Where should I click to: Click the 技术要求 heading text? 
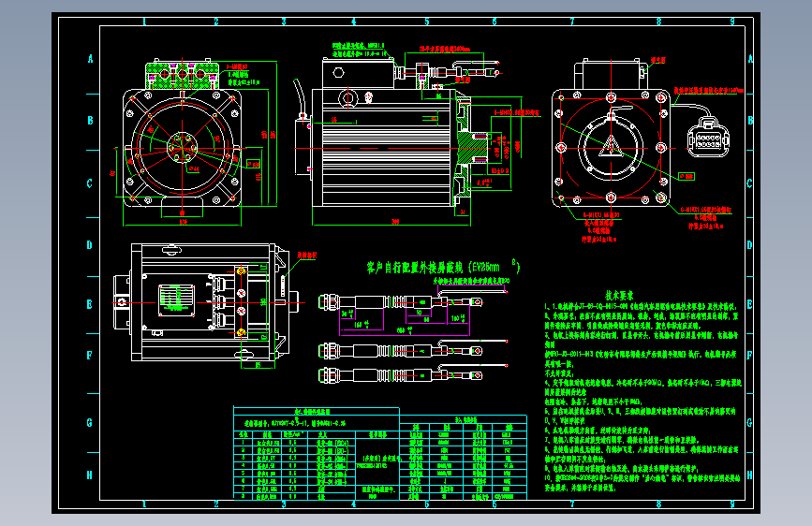click(x=619, y=296)
